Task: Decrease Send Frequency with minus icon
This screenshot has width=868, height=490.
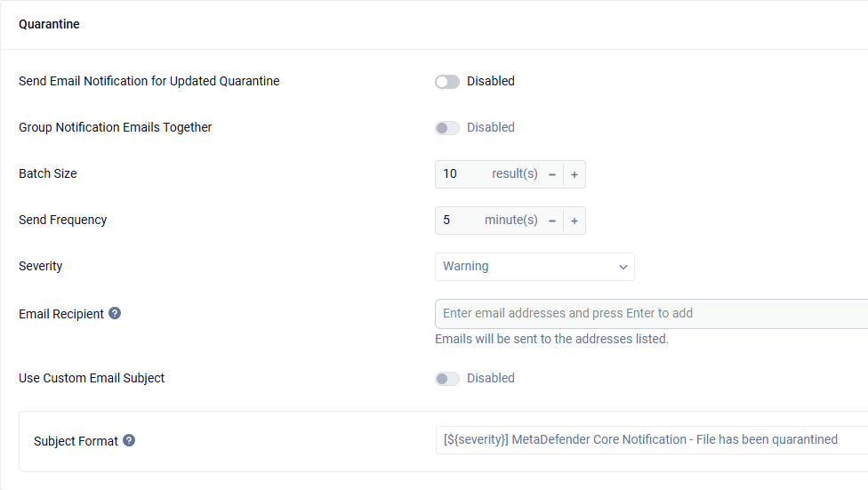Action: coord(552,221)
